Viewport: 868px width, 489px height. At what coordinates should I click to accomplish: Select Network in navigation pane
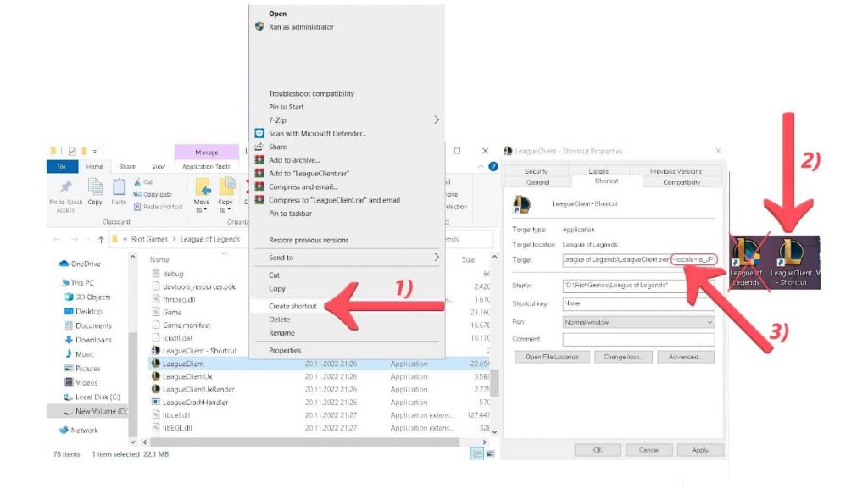pos(79,430)
